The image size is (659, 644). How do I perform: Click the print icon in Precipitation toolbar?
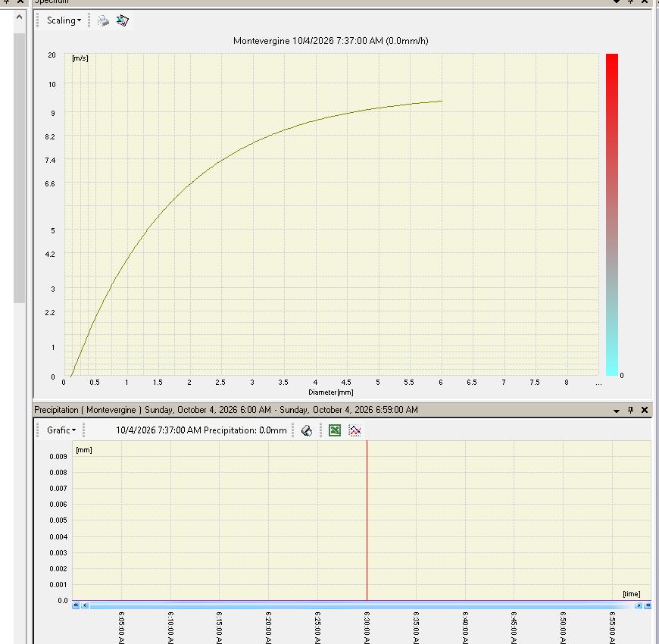click(x=307, y=430)
